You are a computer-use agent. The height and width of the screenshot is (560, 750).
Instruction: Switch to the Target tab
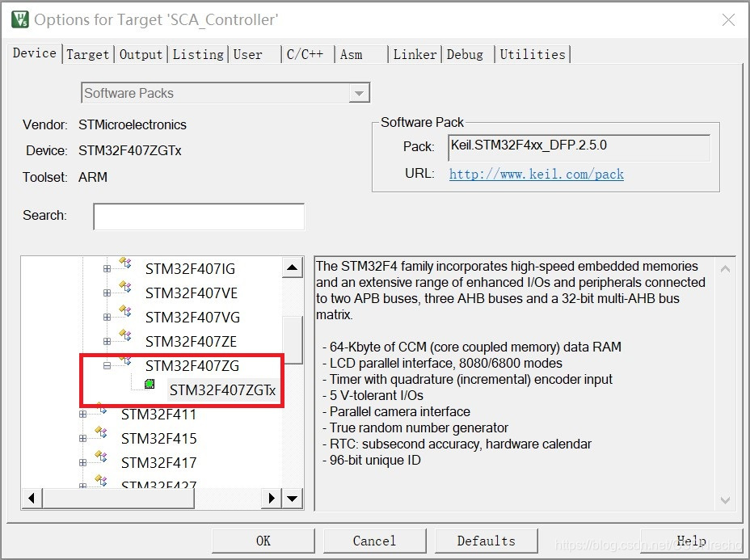pos(87,54)
